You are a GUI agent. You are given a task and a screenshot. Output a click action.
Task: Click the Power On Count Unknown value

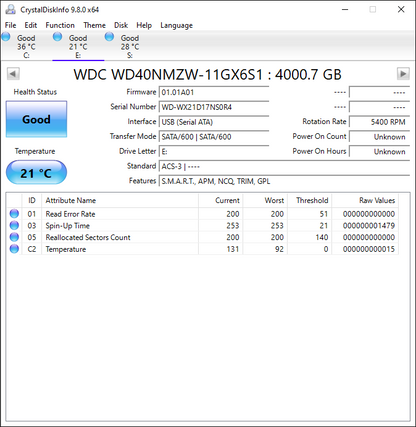point(379,137)
